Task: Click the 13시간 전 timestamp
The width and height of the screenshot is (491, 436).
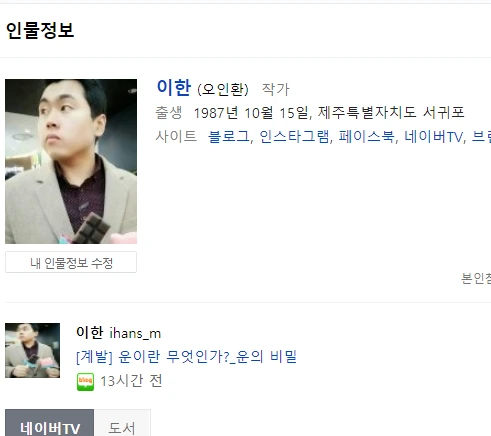Action: [x=131, y=381]
